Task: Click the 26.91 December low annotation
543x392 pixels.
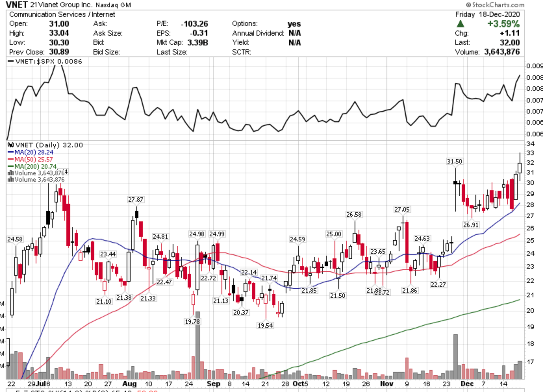Action: [471, 225]
